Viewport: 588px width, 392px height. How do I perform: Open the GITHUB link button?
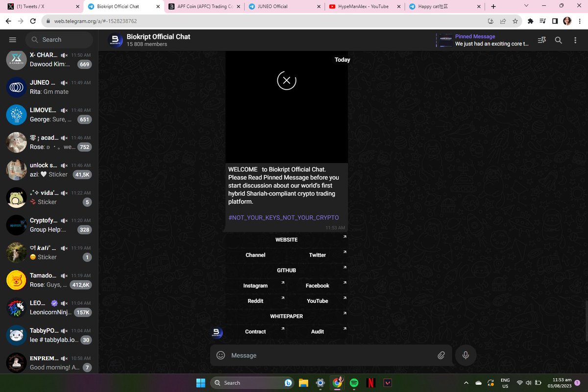(x=287, y=270)
